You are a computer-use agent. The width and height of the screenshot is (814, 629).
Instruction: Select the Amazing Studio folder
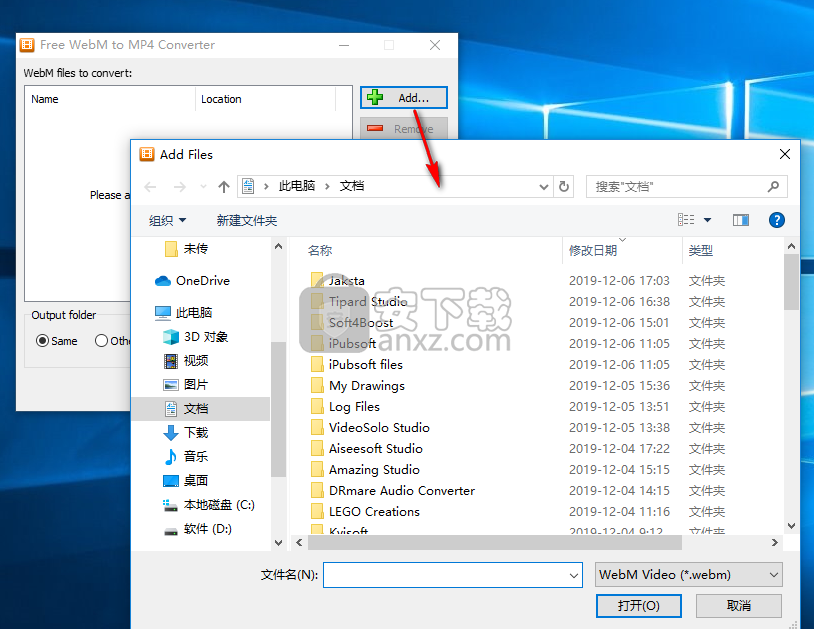coord(365,470)
